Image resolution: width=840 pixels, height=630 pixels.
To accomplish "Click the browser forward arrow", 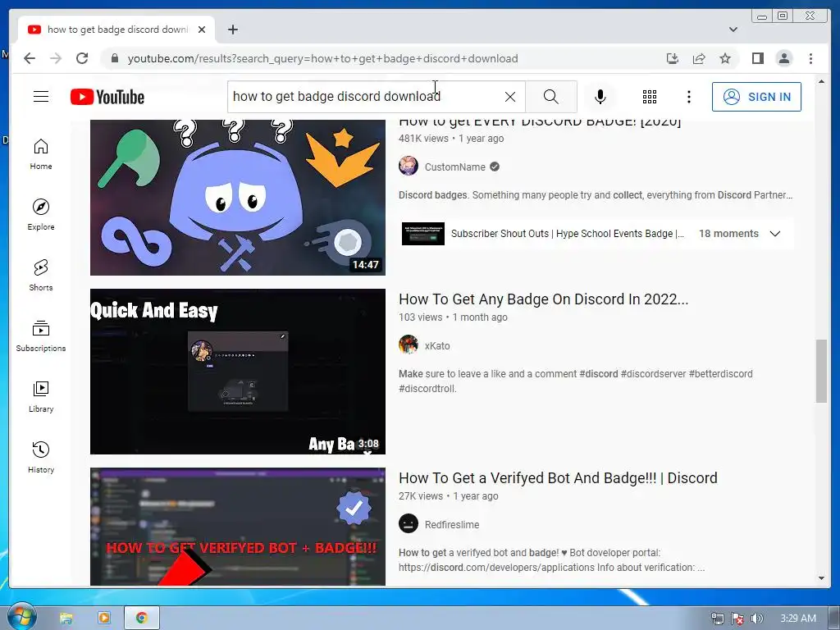I will [x=56, y=58].
